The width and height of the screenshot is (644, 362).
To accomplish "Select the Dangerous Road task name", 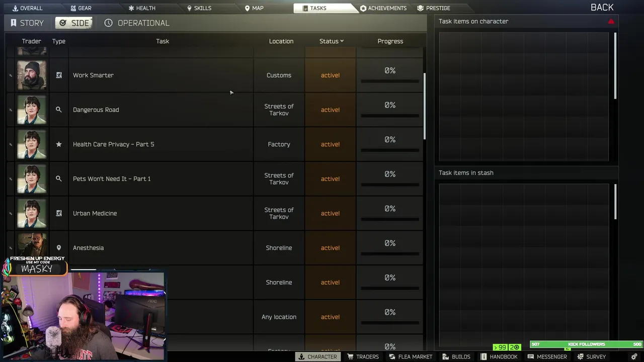I will pyautogui.click(x=96, y=110).
